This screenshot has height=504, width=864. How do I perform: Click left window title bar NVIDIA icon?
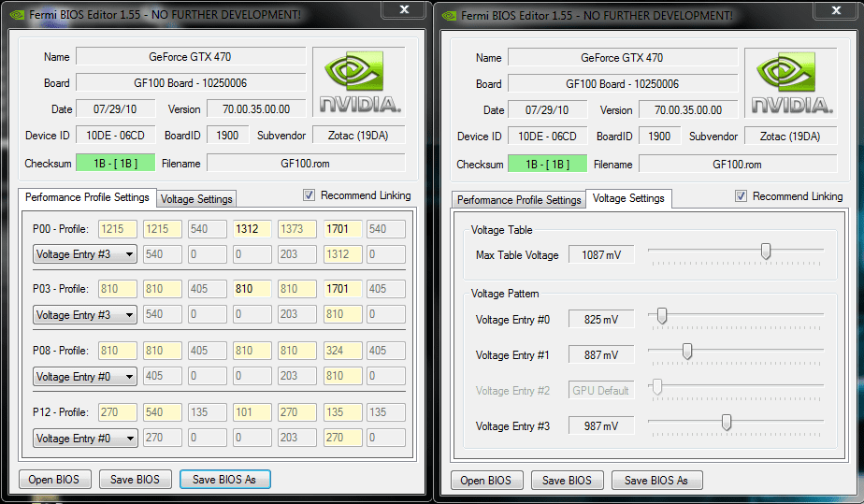pyautogui.click(x=18, y=15)
